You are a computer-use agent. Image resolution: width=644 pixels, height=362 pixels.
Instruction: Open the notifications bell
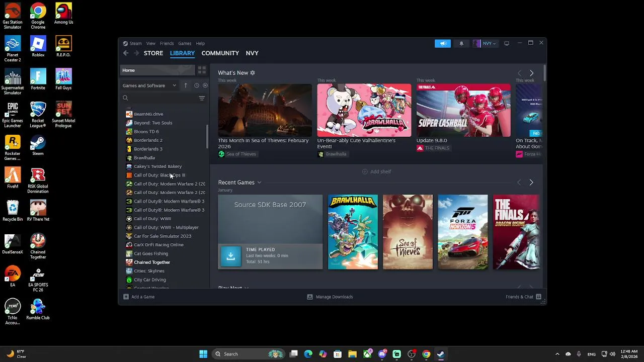click(461, 44)
